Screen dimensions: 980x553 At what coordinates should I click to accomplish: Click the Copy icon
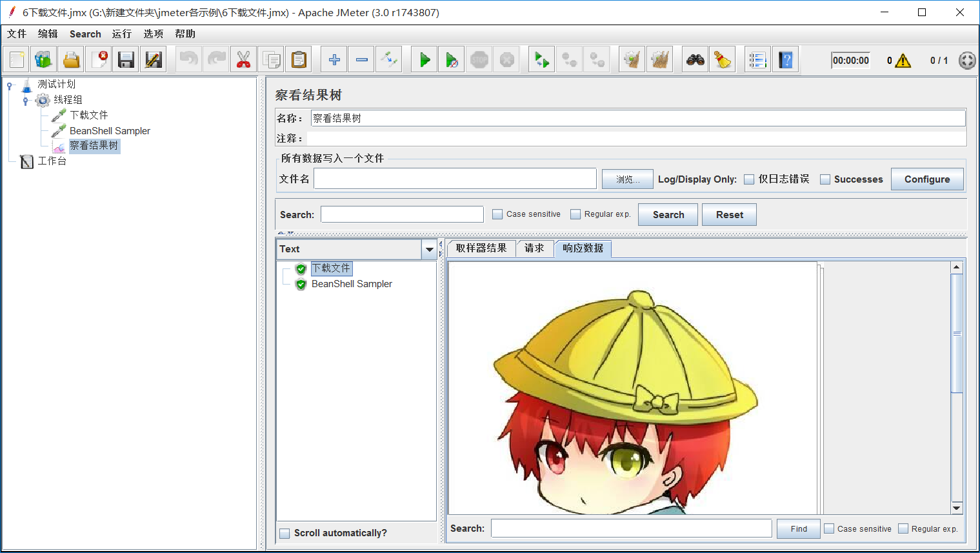272,60
